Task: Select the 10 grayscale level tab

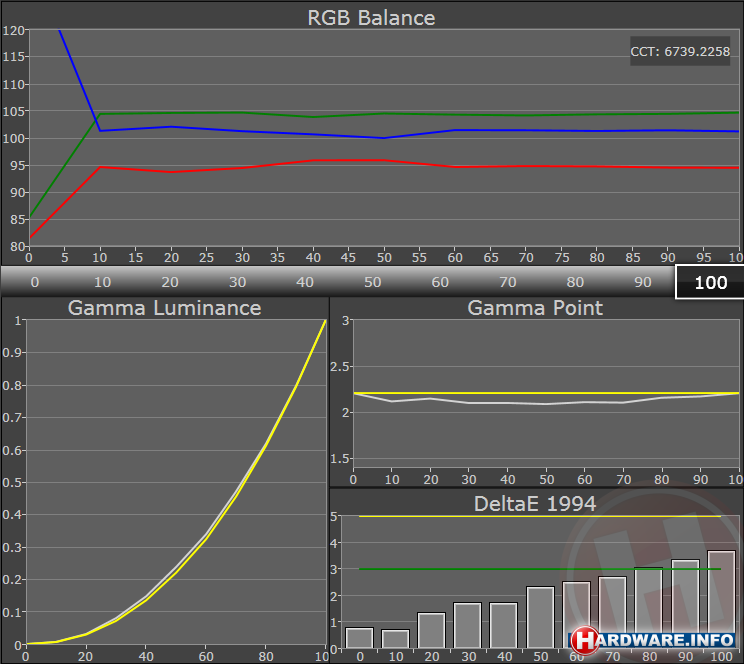Action: click(102, 282)
